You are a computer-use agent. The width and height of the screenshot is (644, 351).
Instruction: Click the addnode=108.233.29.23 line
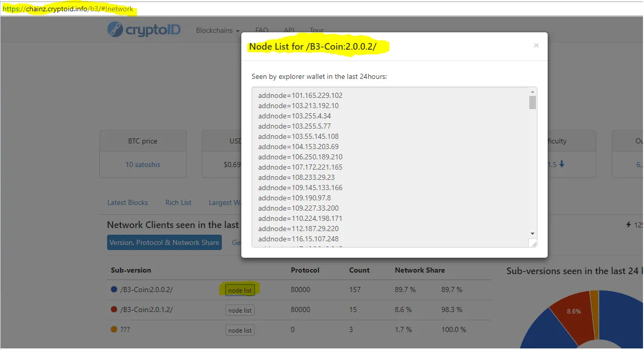pos(296,177)
